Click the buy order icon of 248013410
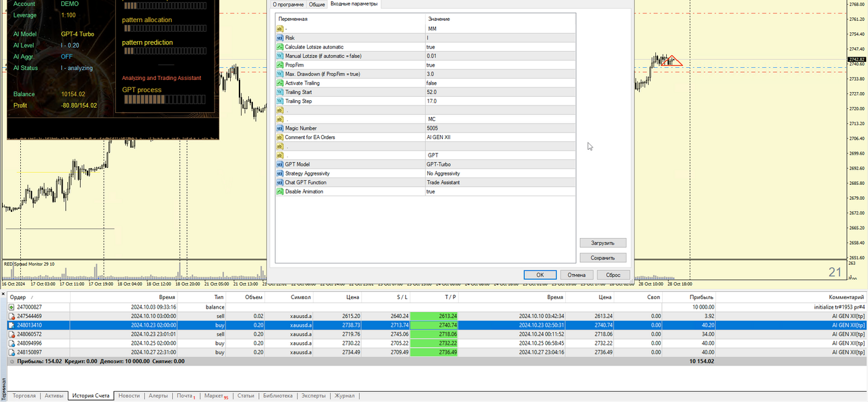 tap(11, 325)
